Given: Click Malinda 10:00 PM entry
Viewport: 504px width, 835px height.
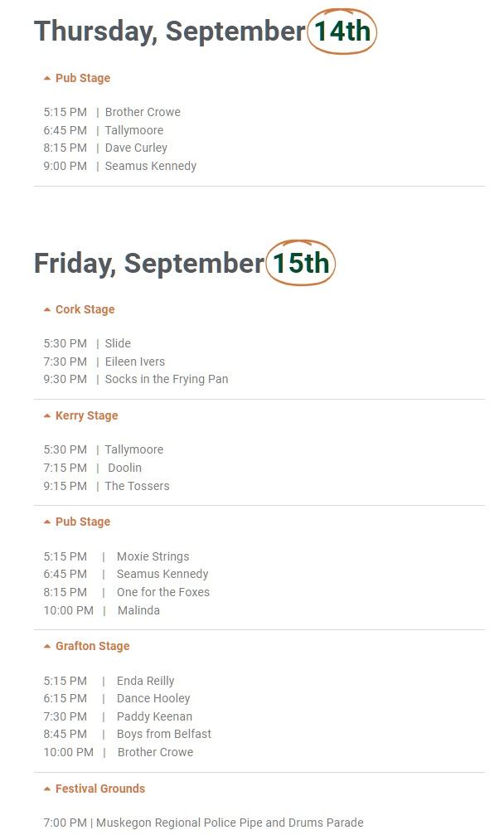Looking at the screenshot, I should tap(138, 610).
